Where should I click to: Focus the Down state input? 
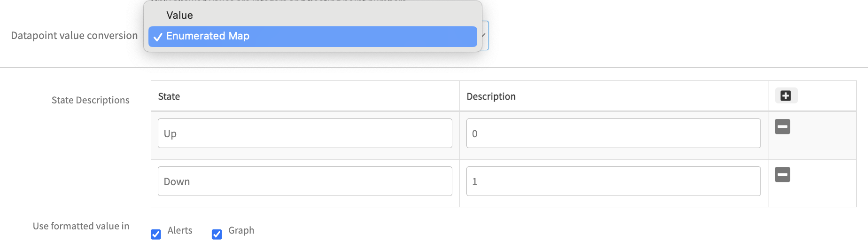(305, 181)
